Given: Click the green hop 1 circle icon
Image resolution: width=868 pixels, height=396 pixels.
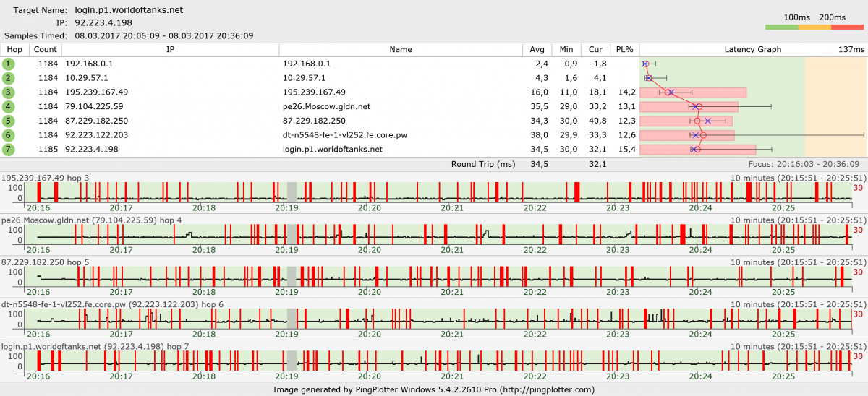Looking at the screenshot, I should [8, 64].
